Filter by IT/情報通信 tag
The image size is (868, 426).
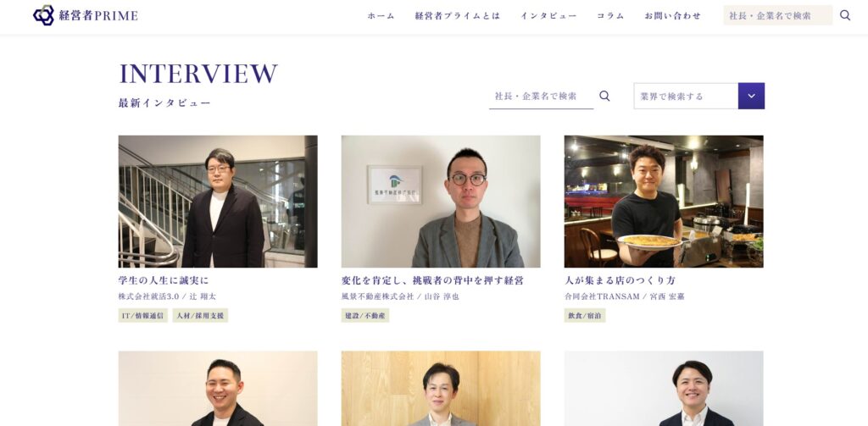[x=142, y=315]
